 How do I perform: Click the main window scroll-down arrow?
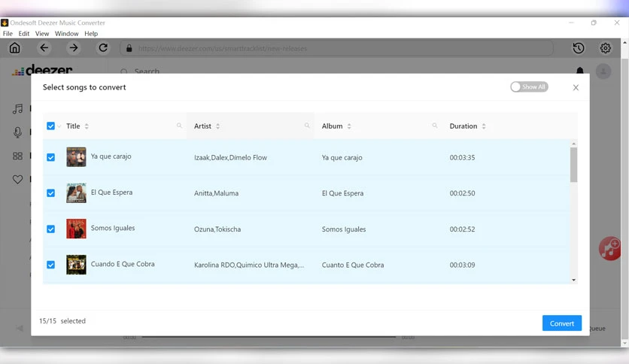click(x=624, y=344)
